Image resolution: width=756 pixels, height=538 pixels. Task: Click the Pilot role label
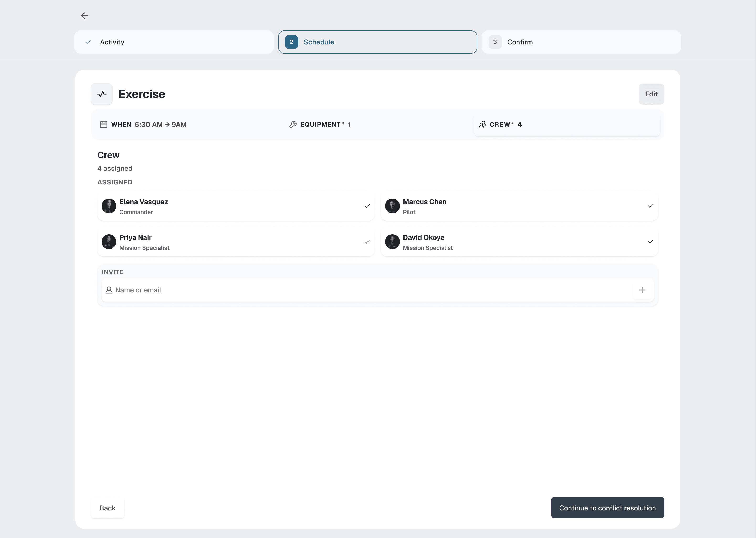pyautogui.click(x=409, y=212)
